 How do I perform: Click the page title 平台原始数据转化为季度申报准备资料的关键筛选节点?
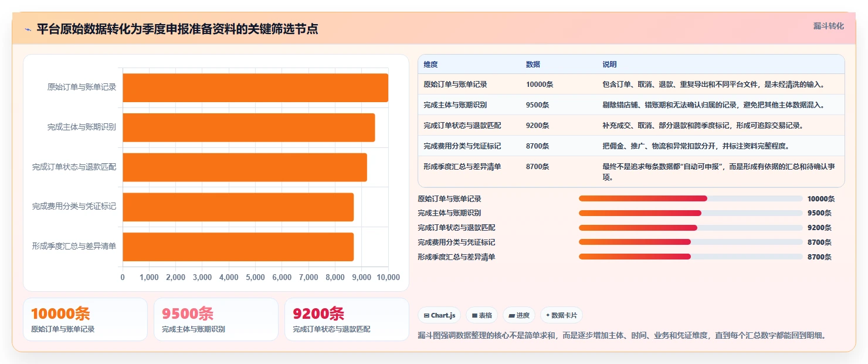click(x=177, y=29)
